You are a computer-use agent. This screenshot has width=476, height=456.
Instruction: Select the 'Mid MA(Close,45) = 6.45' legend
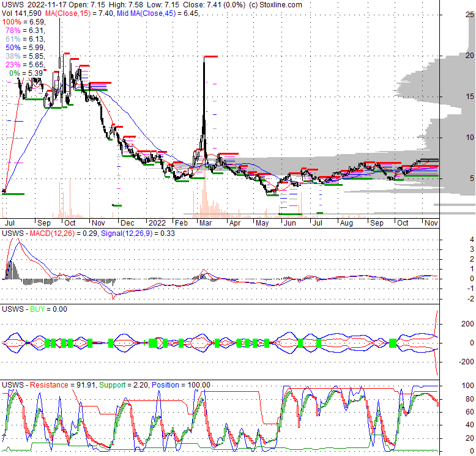tap(158, 13)
